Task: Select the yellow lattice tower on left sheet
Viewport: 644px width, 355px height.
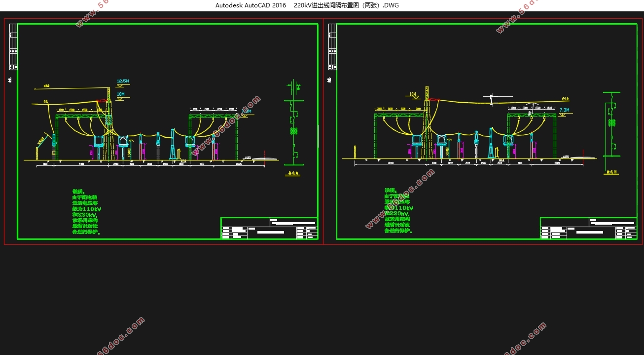Action: point(109,123)
